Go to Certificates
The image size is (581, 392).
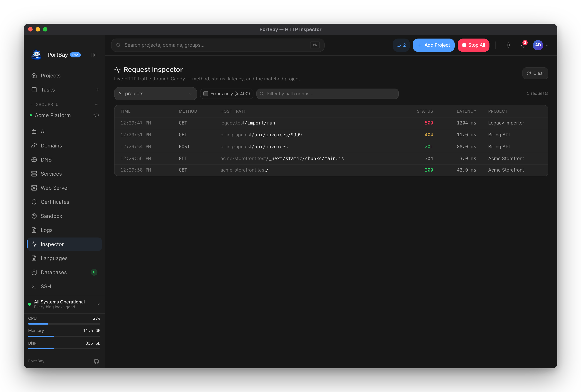click(64, 202)
